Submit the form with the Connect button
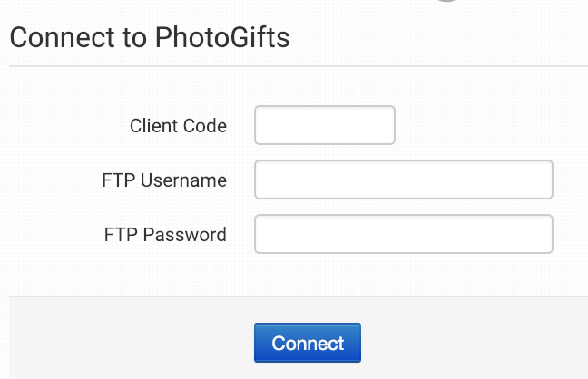This screenshot has width=588, height=379. click(307, 344)
